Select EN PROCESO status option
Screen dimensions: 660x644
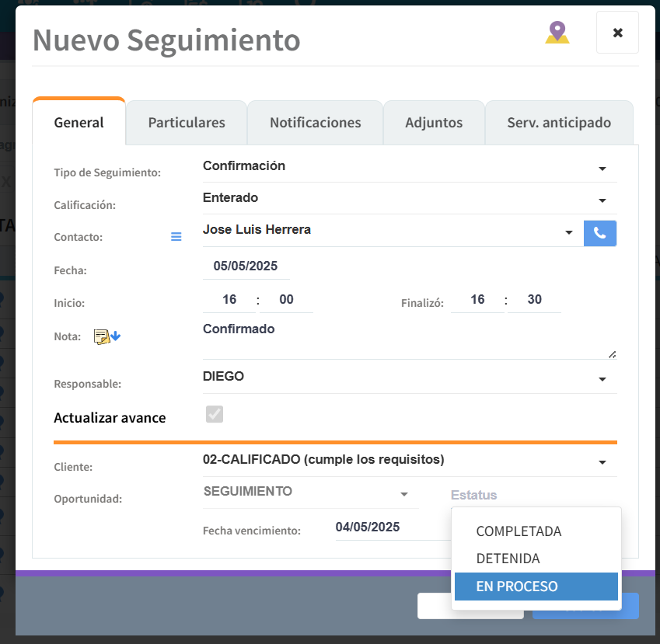click(x=517, y=587)
